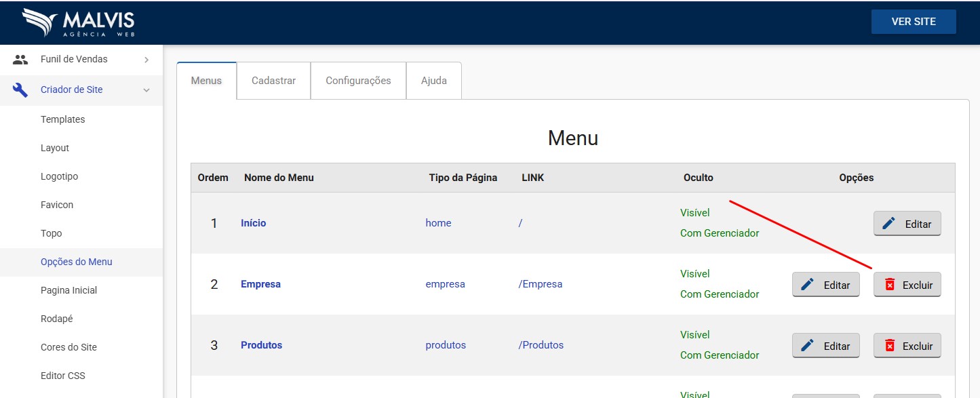The height and width of the screenshot is (398, 980).
Task: Click the Malvis Agência Web logo
Action: [79, 22]
